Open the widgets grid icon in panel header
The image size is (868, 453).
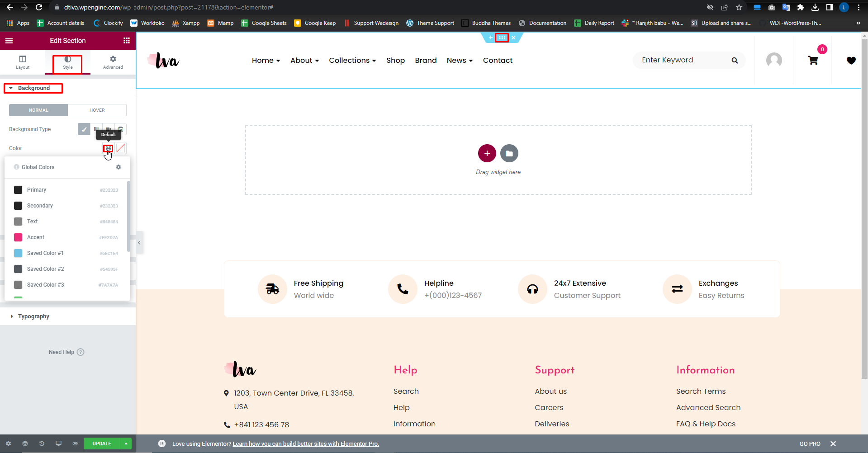coord(127,41)
